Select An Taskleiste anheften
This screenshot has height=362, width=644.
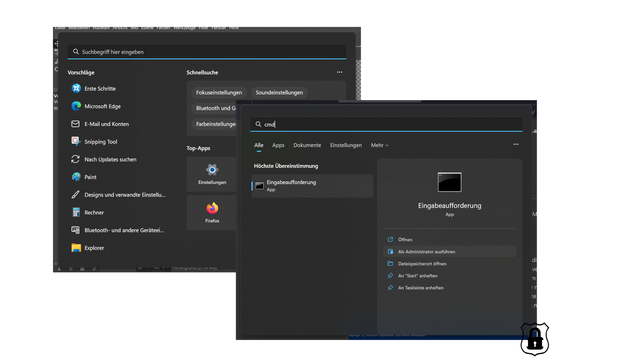[449, 288]
